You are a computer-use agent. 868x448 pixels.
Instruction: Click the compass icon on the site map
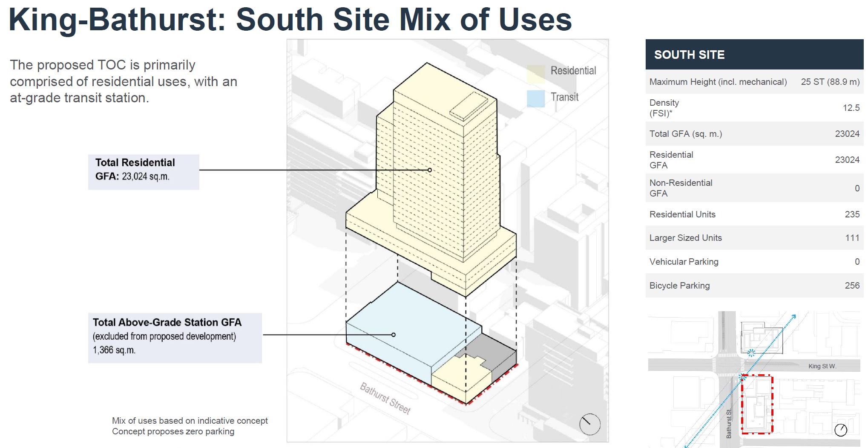pyautogui.click(x=840, y=430)
